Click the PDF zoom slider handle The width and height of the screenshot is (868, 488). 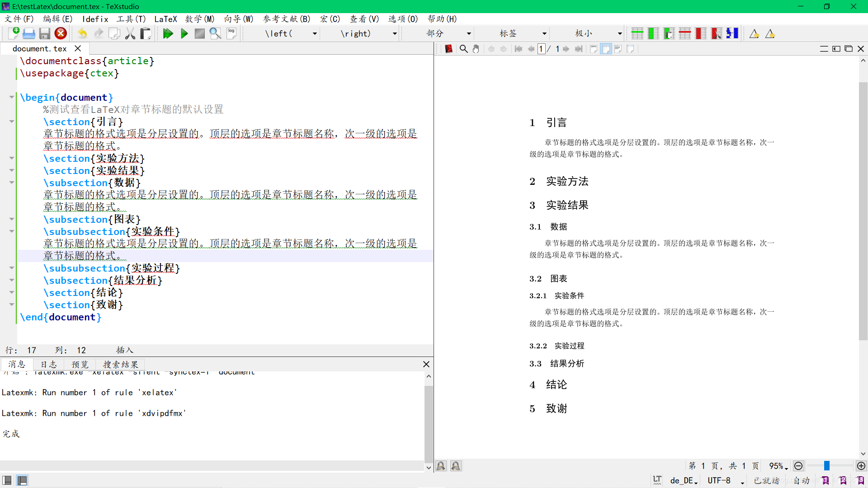pos(826,466)
